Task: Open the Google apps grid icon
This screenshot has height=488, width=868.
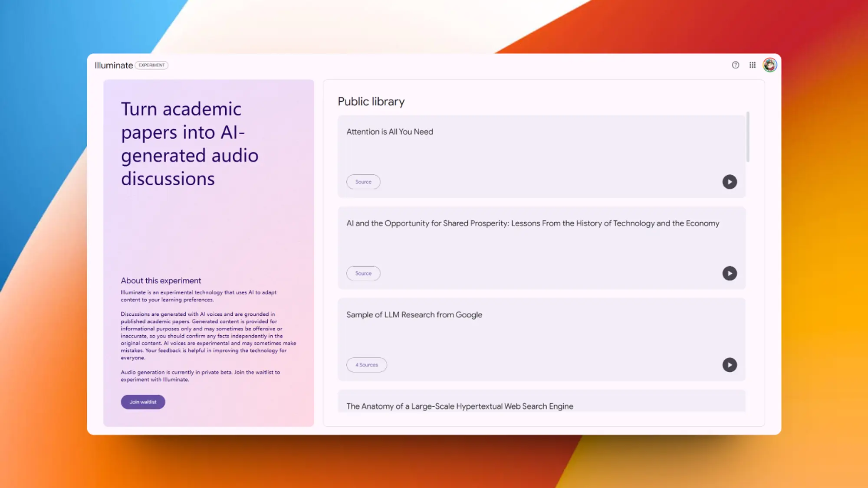Action: (x=753, y=65)
